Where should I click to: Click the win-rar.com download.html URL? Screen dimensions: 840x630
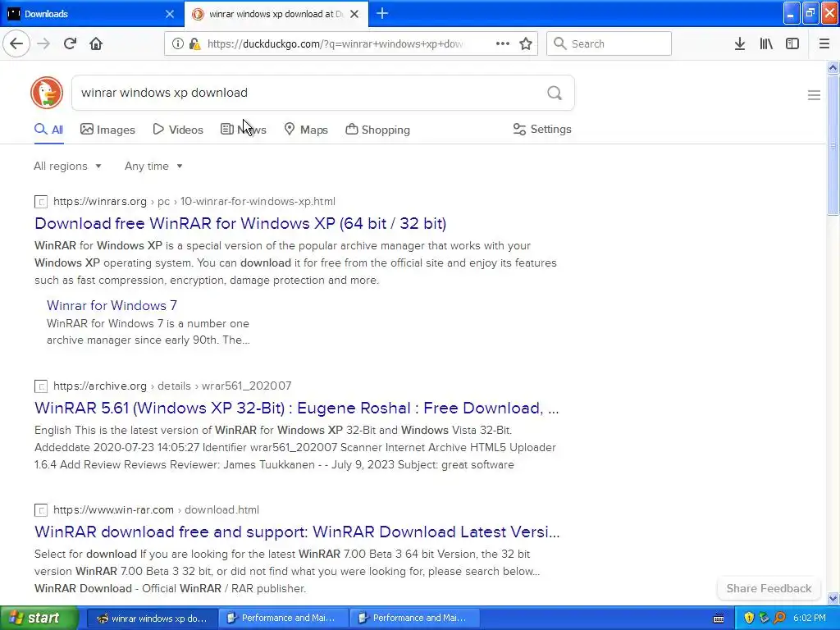[157, 509]
